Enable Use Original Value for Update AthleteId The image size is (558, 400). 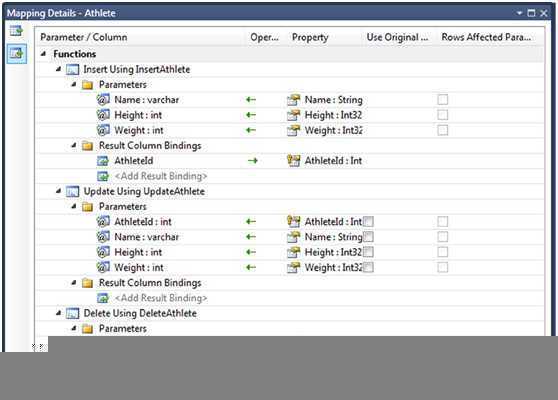[x=369, y=222]
